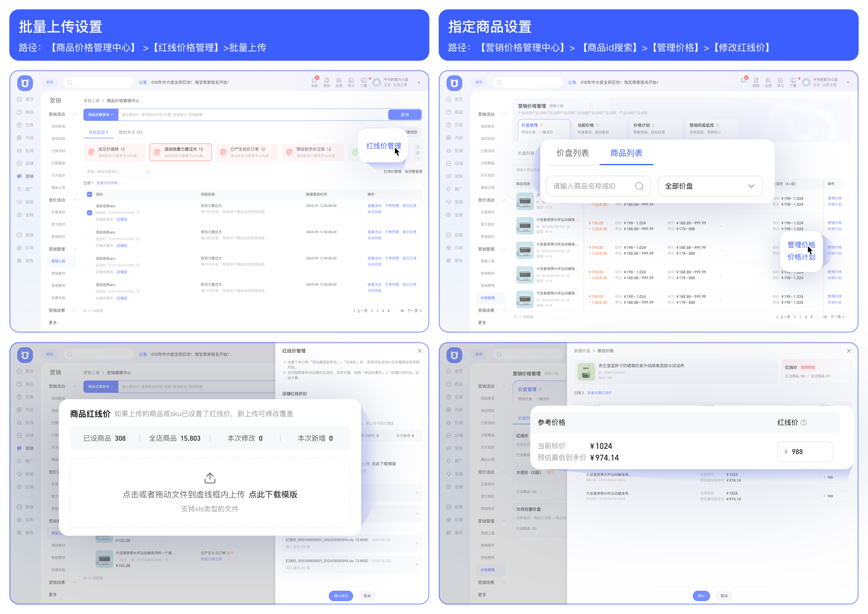Click 取消 in 红线价管理 drawer

point(367,596)
